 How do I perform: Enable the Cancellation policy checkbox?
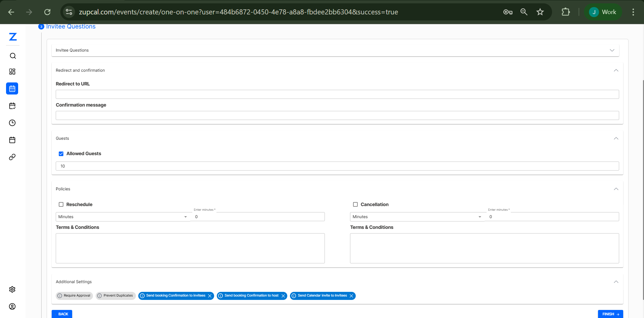(355, 204)
